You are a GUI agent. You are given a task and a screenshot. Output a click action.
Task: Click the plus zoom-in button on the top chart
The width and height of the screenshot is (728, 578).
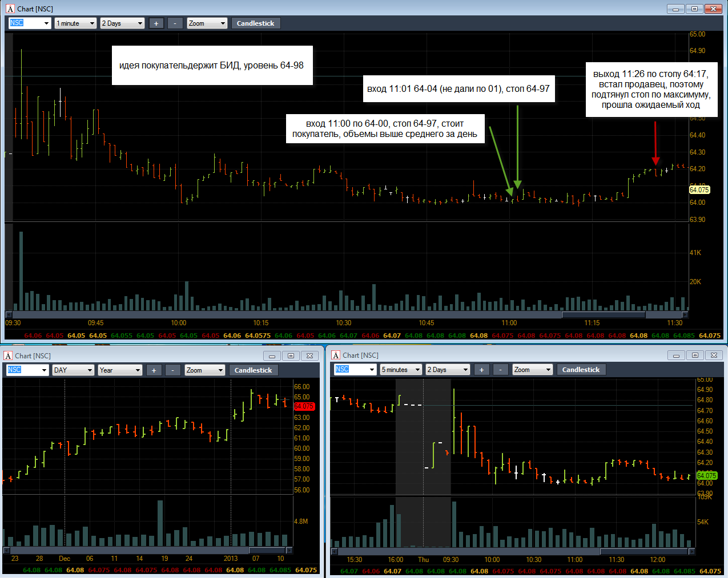click(x=156, y=23)
